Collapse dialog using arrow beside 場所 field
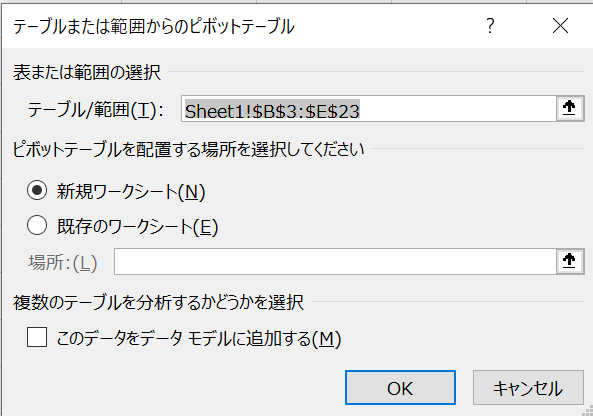Image resolution: width=593 pixels, height=416 pixels. (x=569, y=261)
